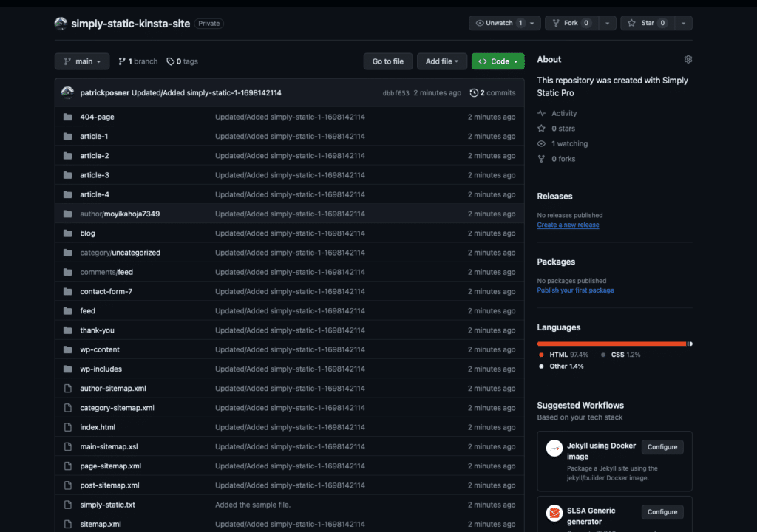Configure the SLSA Generic generator workflow

click(662, 512)
